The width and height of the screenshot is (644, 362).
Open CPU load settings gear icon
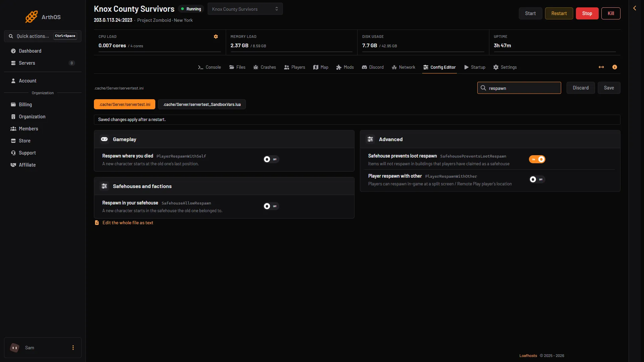[x=216, y=37]
